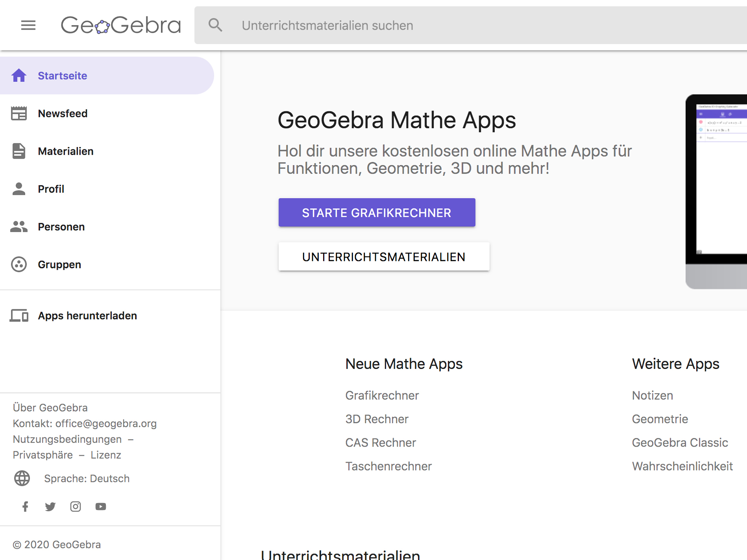Select Startseite in the sidebar
The width and height of the screenshot is (747, 560).
107,76
